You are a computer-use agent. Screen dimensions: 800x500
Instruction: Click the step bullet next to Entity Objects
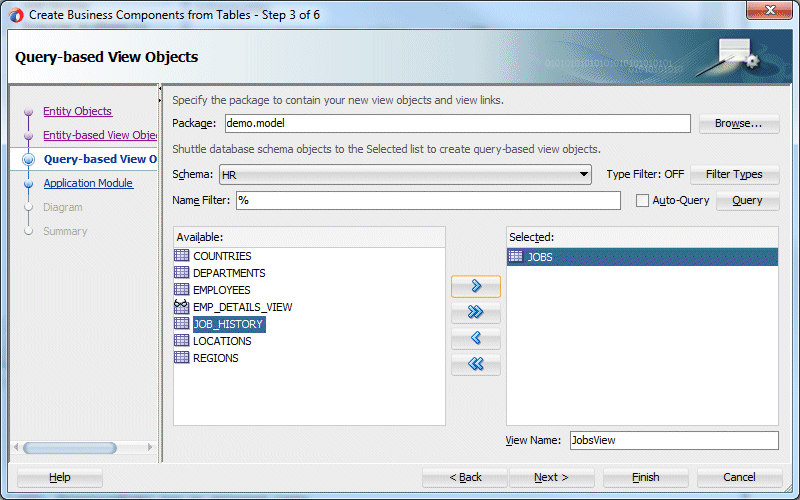29,112
